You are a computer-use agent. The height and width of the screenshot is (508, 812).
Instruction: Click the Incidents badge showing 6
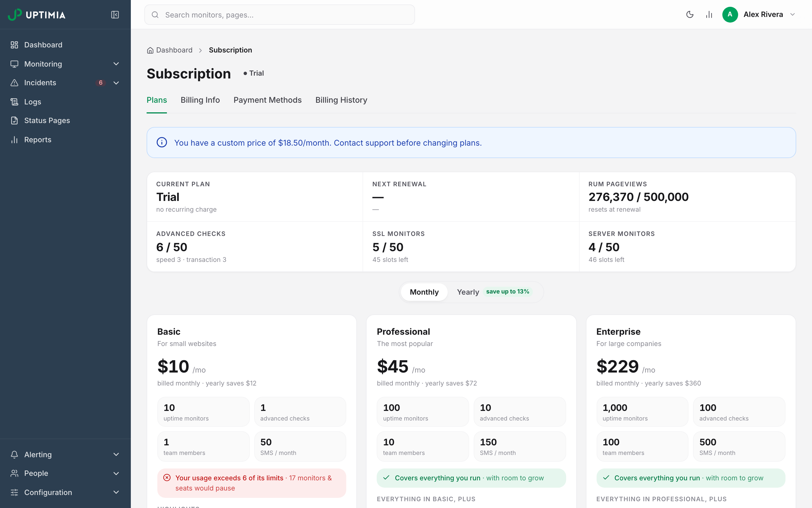click(x=101, y=83)
